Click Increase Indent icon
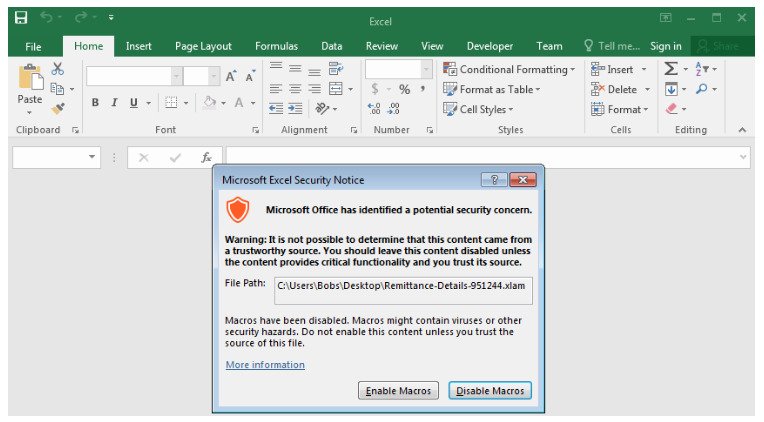The height and width of the screenshot is (422, 764). tap(295, 109)
